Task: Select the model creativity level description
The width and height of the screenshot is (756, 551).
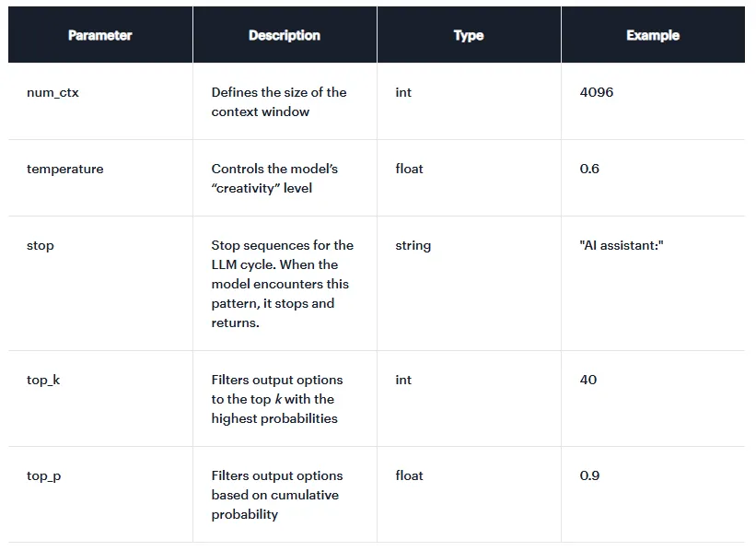Action: click(274, 178)
